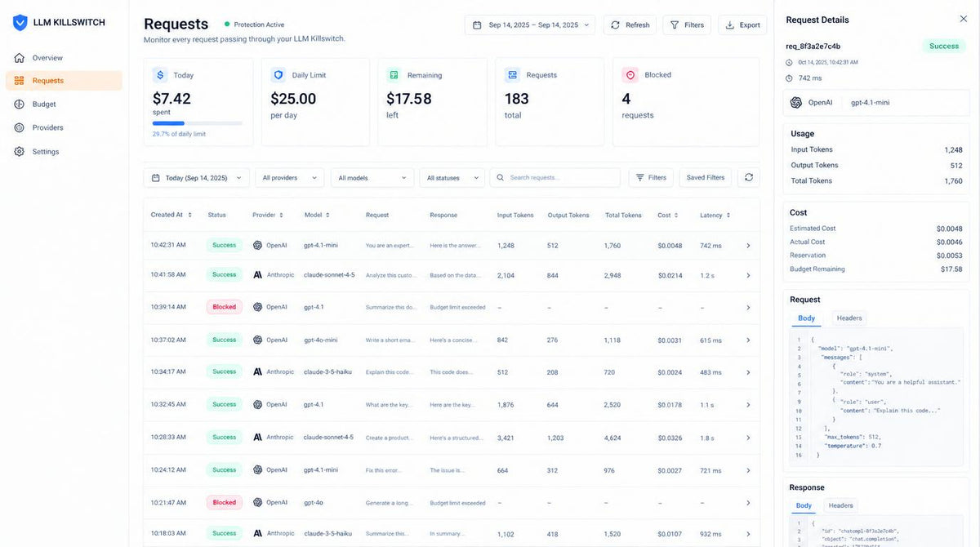Expand the 10:42:31 AM request row chevron
980x547 pixels.
748,246
